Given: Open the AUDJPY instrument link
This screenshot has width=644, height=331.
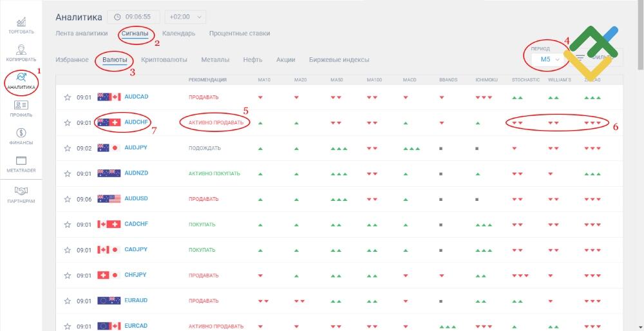Looking at the screenshot, I should [x=135, y=148].
